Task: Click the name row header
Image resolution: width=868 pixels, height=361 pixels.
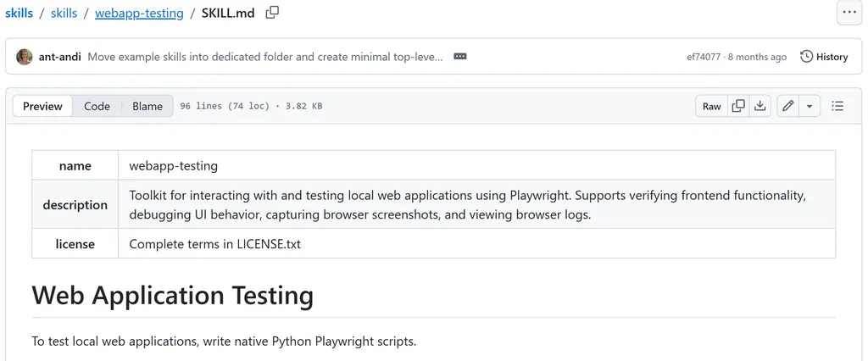Action: point(75,165)
